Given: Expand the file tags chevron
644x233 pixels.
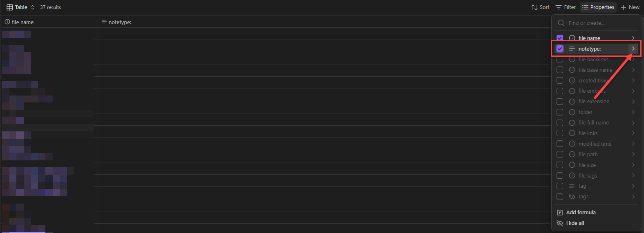Looking at the screenshot, I should [633, 175].
